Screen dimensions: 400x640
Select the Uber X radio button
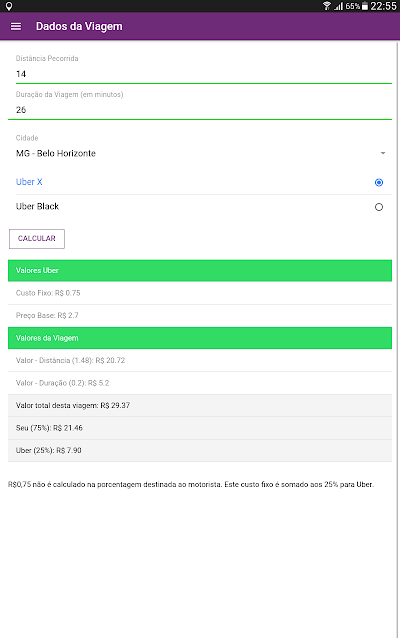click(379, 182)
